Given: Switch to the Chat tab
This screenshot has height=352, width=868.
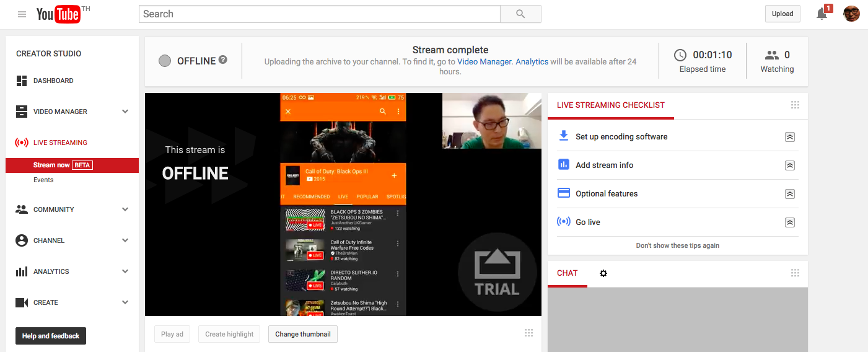Looking at the screenshot, I should 567,273.
